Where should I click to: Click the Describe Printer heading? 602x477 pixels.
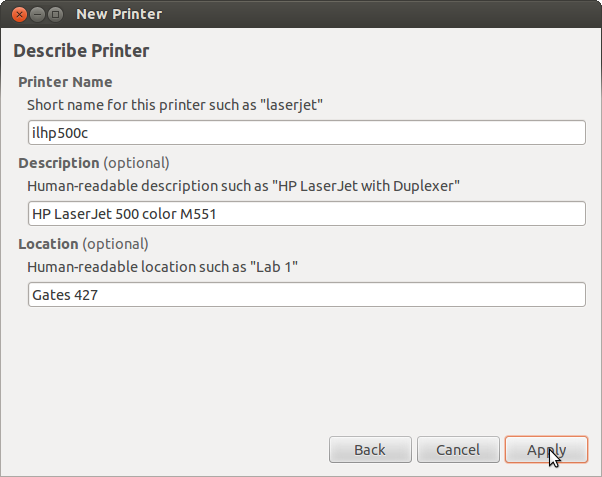coord(82,51)
